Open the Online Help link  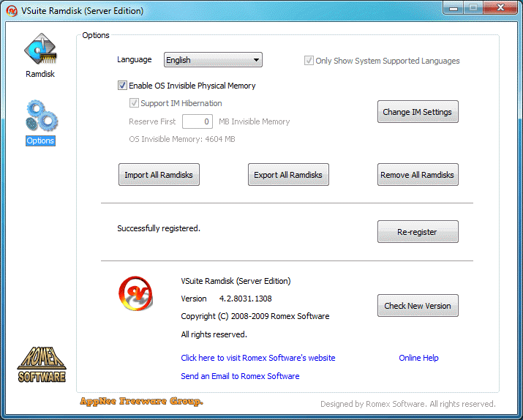point(418,358)
